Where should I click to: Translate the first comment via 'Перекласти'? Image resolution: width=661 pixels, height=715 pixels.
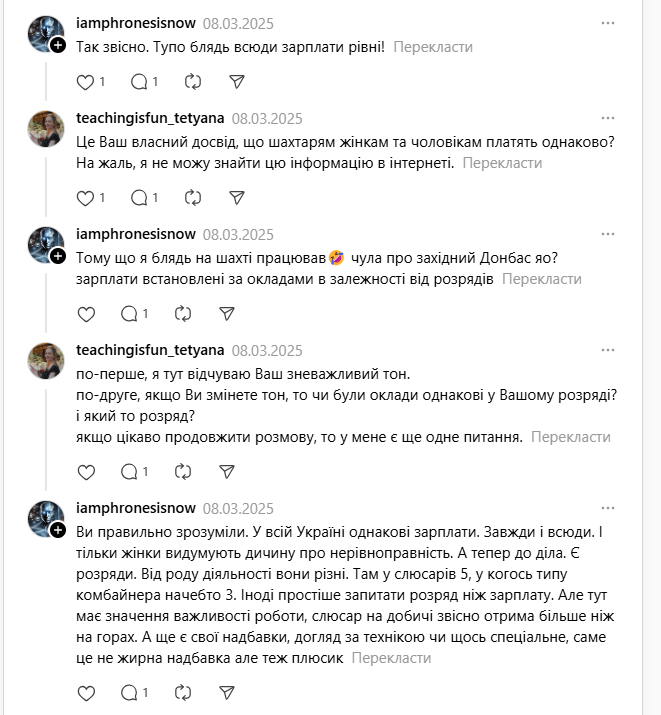tap(433, 46)
